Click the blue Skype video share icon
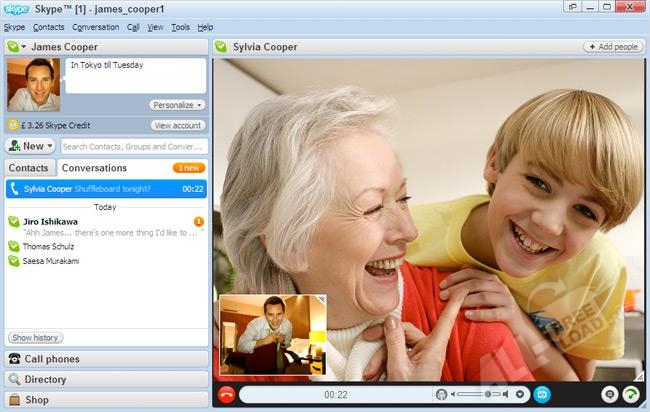Viewport: 650px width, 412px height. pos(542,395)
